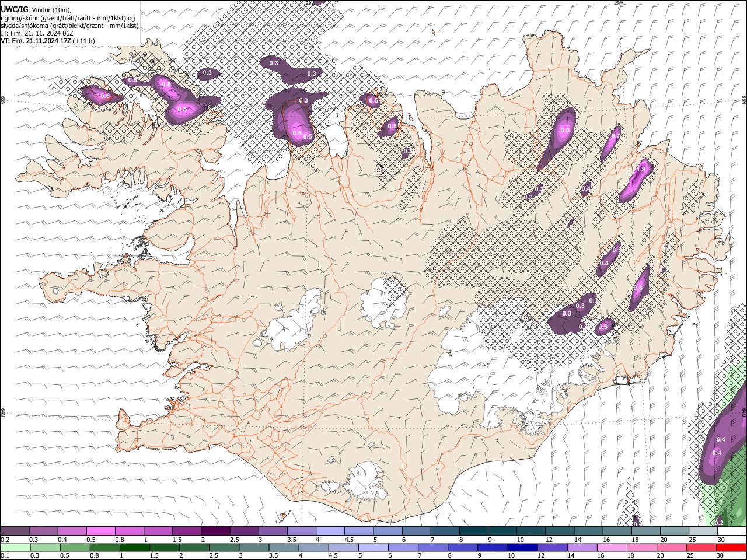Pick the pale green 0.1 swatch in the lower legend row
The height and width of the screenshot is (560, 747).
(x=15, y=547)
